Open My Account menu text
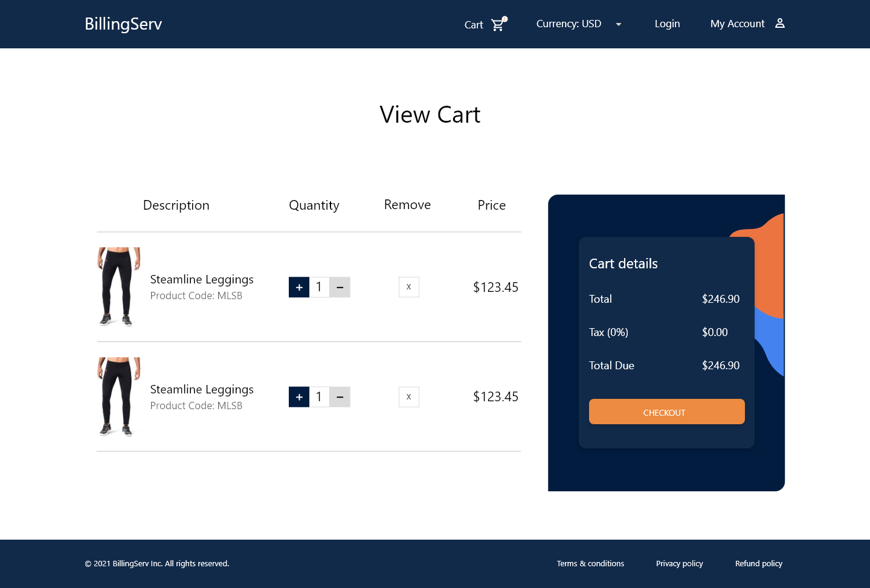Viewport: 870px width, 588px height. 737,24
